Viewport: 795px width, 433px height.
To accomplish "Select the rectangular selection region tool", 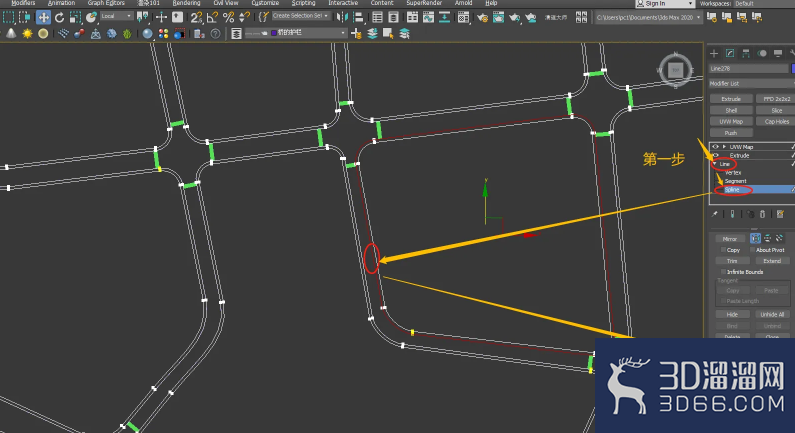I will pyautogui.click(x=9, y=17).
